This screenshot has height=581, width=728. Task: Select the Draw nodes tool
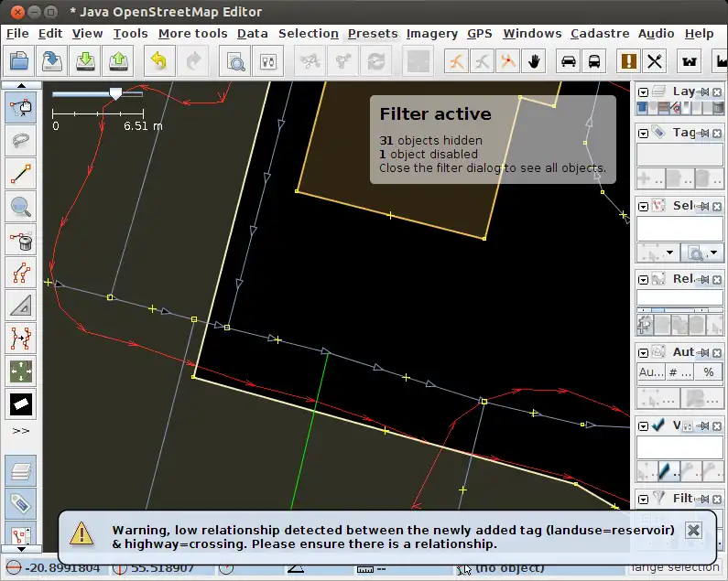pos(20,174)
